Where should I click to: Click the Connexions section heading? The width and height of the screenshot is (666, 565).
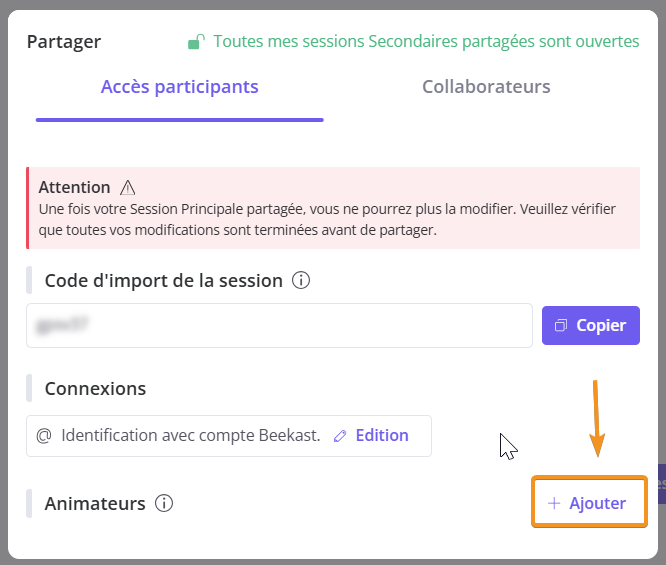[x=95, y=388]
